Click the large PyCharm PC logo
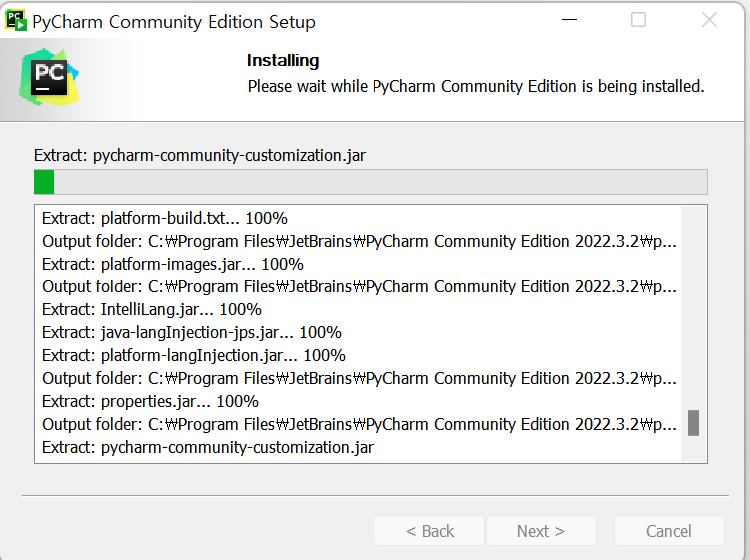This screenshot has height=560, width=750. 49,77
